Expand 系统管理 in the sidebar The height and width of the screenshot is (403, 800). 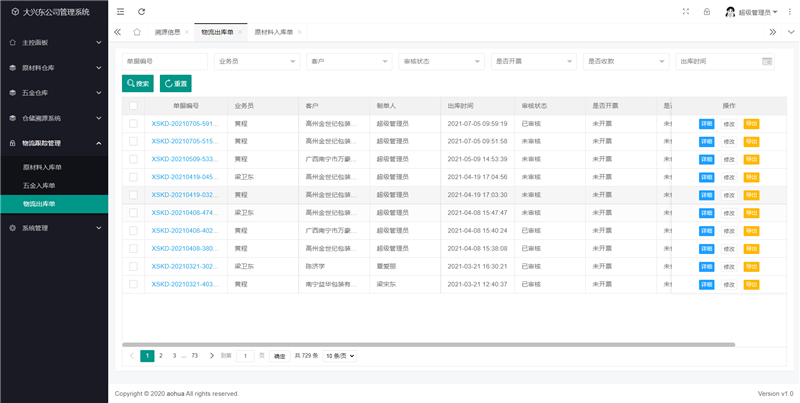(54, 228)
